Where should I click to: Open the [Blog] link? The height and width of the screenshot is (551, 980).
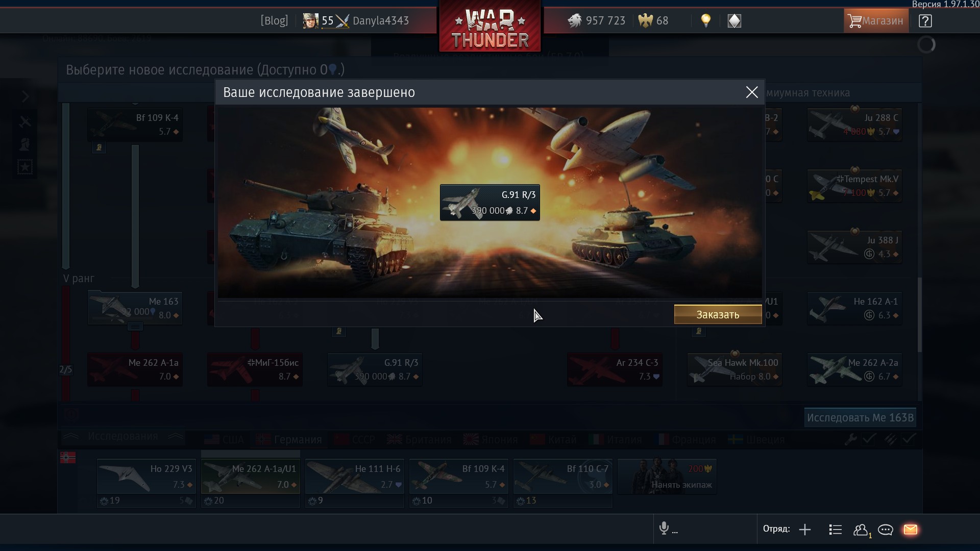pos(274,21)
